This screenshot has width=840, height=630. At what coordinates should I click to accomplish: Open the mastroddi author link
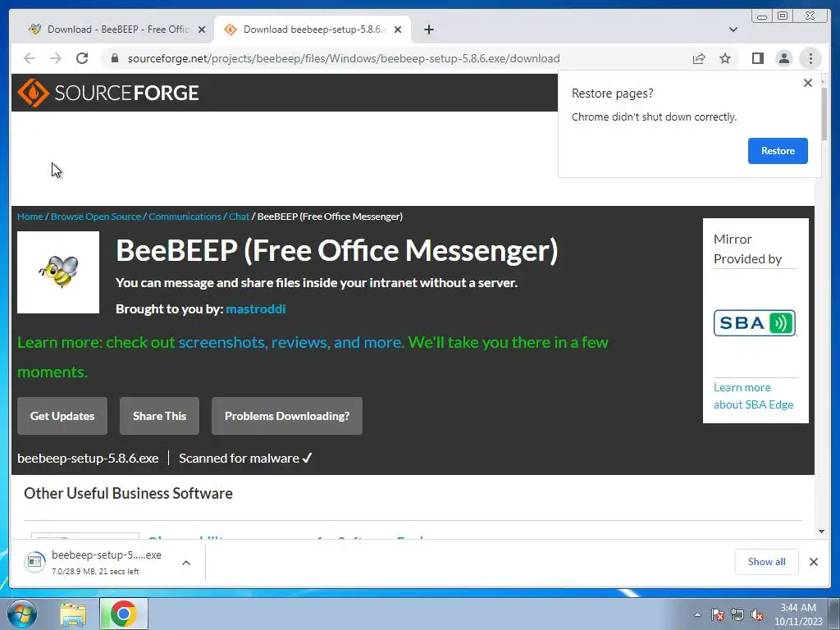[256, 309]
